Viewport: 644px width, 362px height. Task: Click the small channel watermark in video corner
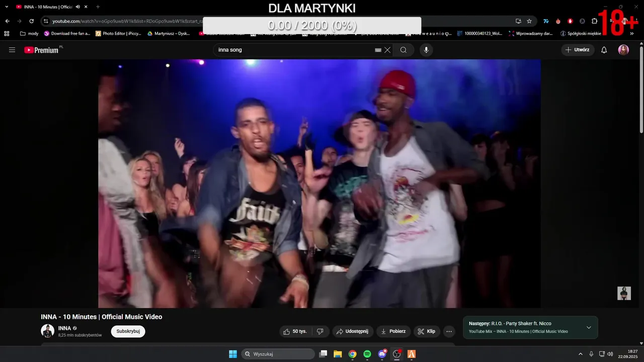624,293
